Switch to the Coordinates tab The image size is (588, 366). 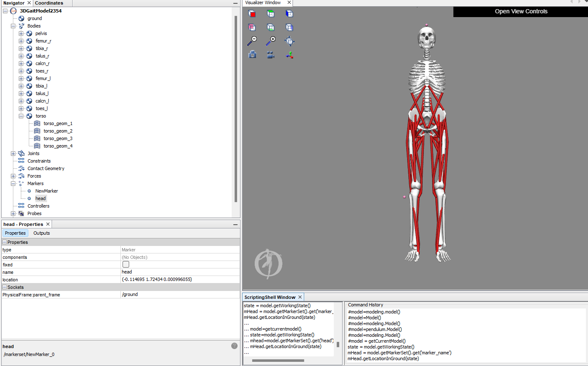coord(49,3)
